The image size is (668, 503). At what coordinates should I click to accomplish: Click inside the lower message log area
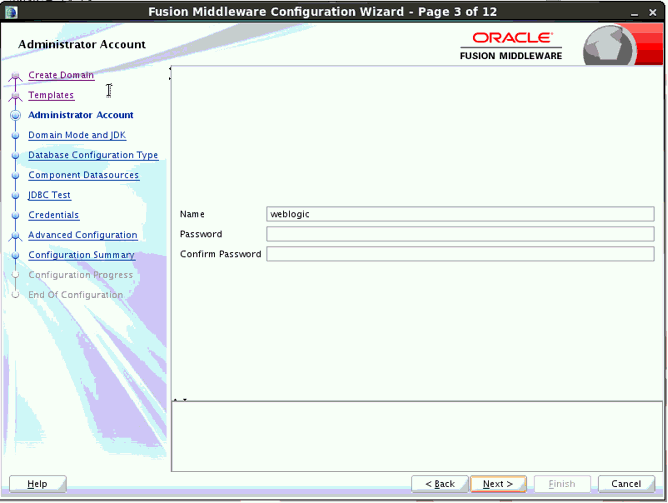pos(417,436)
